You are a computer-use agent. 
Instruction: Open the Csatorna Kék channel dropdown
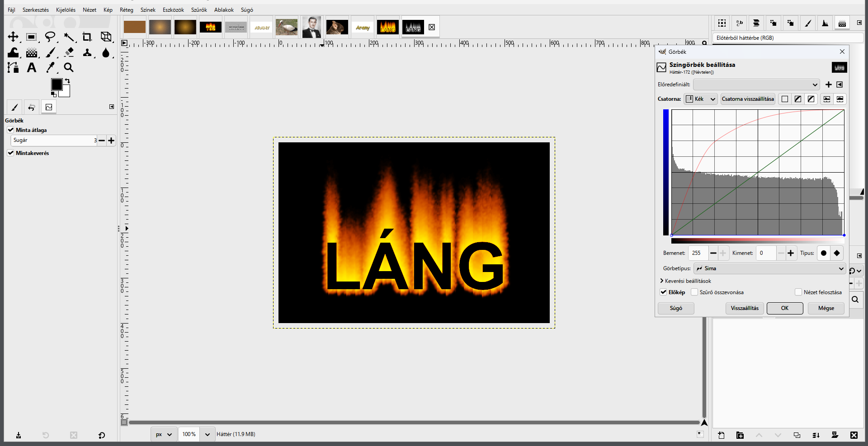pos(700,99)
